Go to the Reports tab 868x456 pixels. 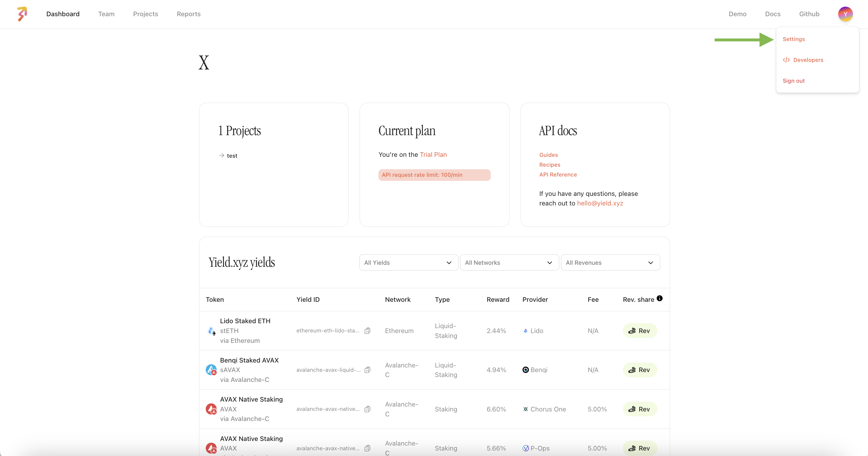[x=188, y=14]
